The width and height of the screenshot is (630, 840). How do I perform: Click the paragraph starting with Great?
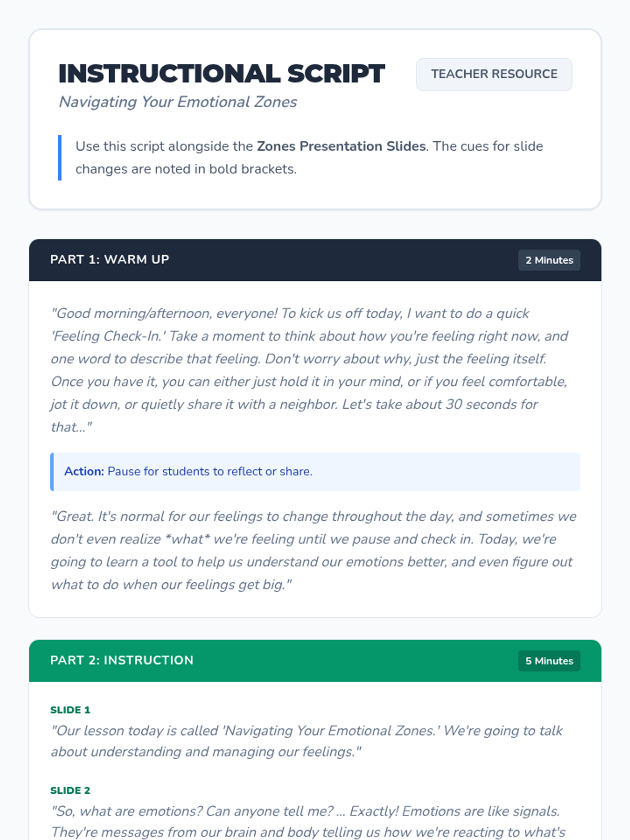[x=313, y=550]
